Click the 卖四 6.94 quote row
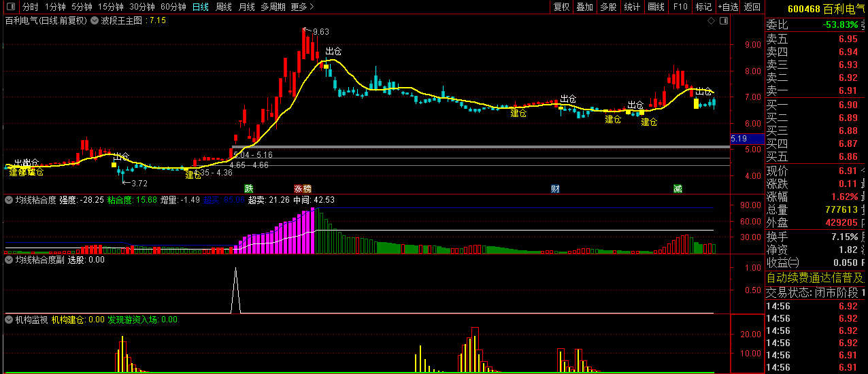The image size is (868, 374). pos(816,52)
